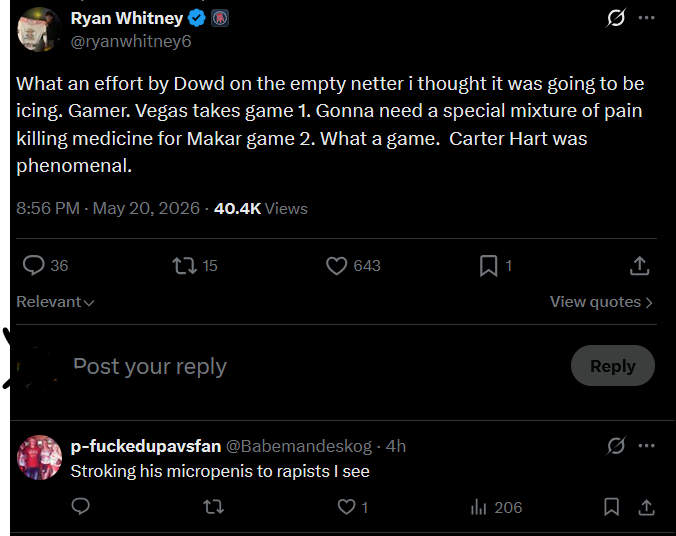
Task: Click the Reply button
Action: [613, 366]
